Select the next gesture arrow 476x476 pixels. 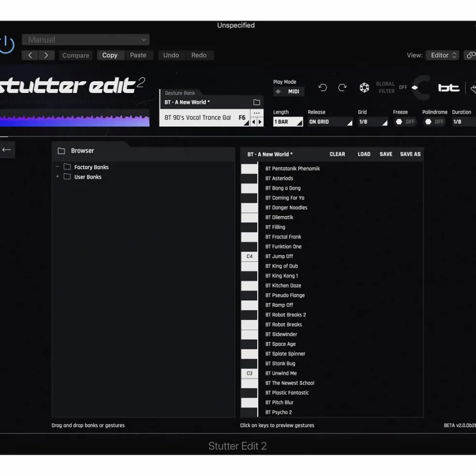(260, 122)
